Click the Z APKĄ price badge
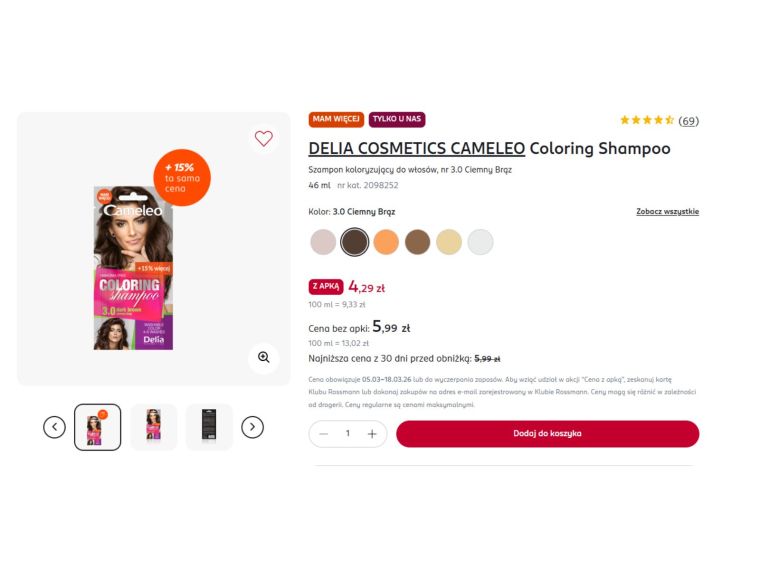Screen dimensions: 760x570 [x=326, y=286]
